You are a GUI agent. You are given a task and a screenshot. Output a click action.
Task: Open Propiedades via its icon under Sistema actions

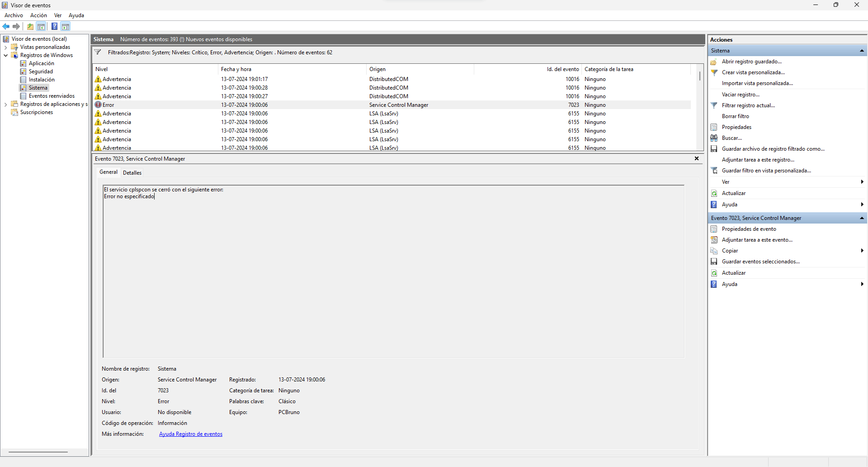[714, 127]
